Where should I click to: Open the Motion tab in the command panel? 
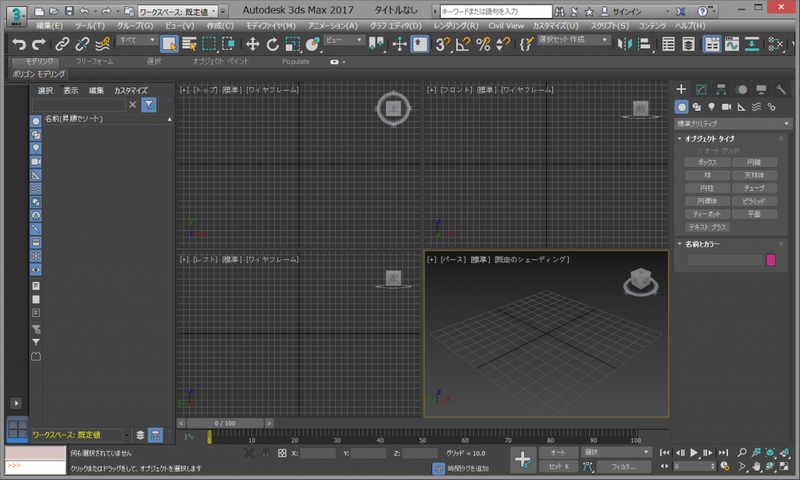click(741, 89)
